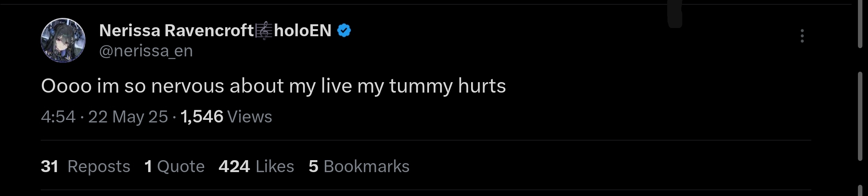868x196 pixels.
Task: Open Nerissa Ravencroft's profile avatar
Action: click(63, 40)
